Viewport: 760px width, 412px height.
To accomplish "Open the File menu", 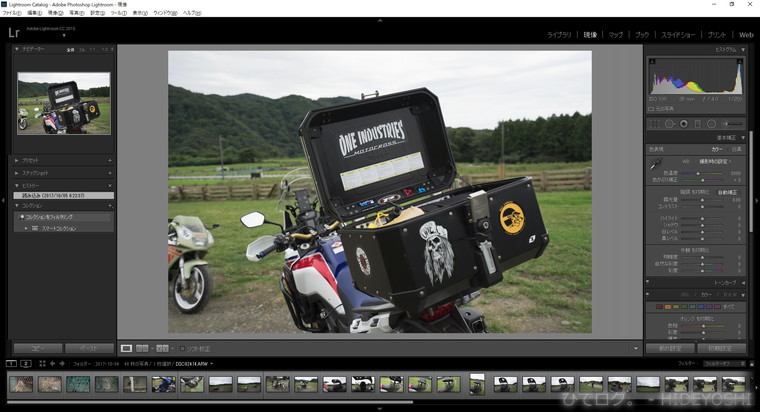I will click(12, 13).
